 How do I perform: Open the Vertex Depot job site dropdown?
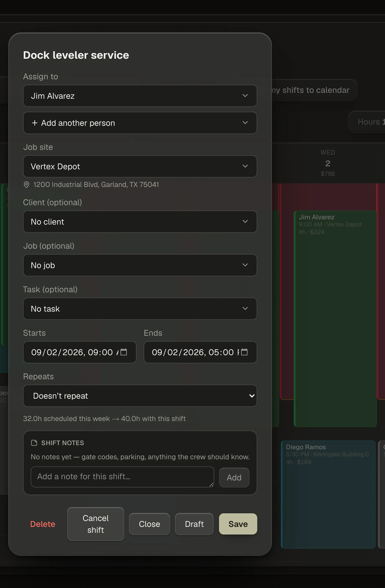point(140,166)
